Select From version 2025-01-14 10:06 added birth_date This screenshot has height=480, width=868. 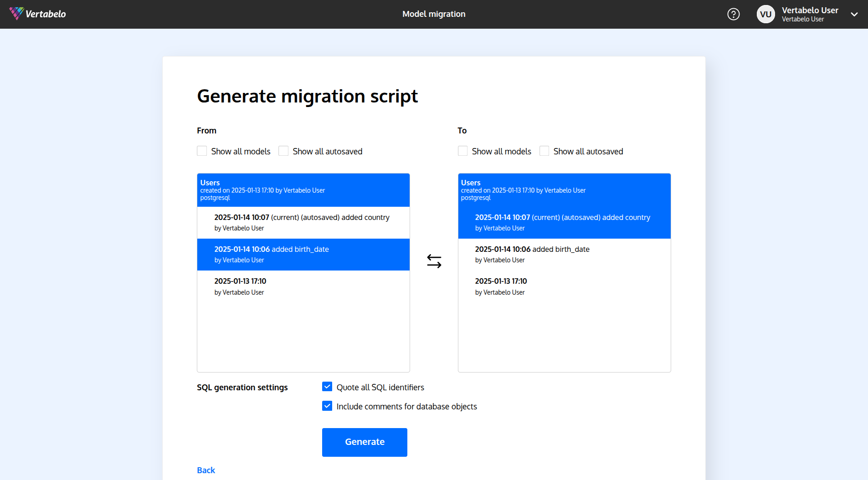[303, 254]
